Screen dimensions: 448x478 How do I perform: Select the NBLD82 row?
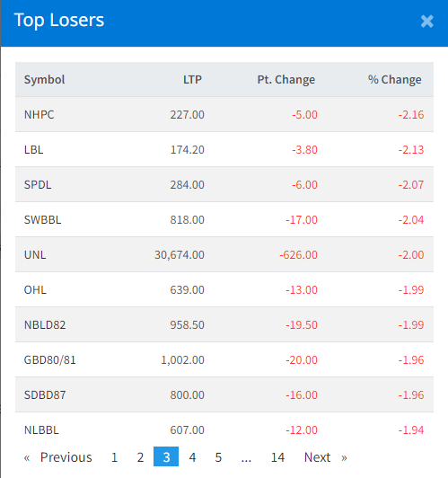(224, 325)
